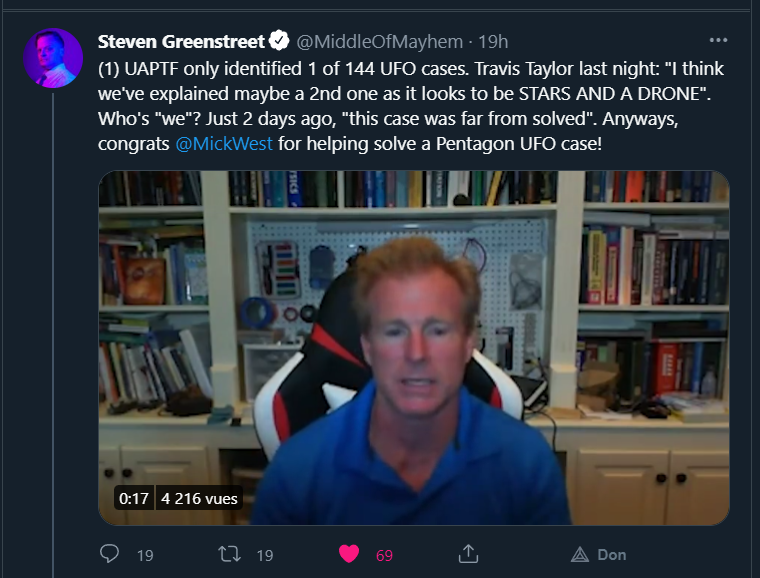
Task: Click the 0:17 video duration badge
Action: click(x=134, y=498)
